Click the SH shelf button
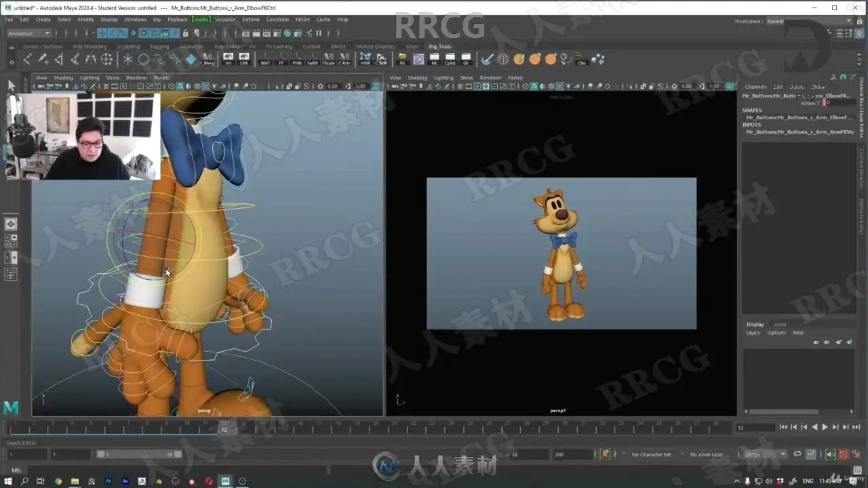Image resolution: width=868 pixels, height=488 pixels. (228, 59)
